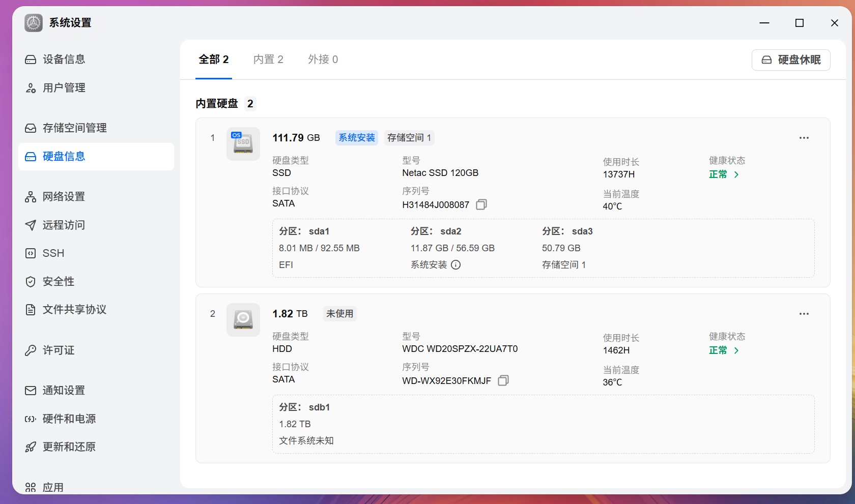
Task: Expand health details chevron for Netac SSD
Action: [x=736, y=174]
